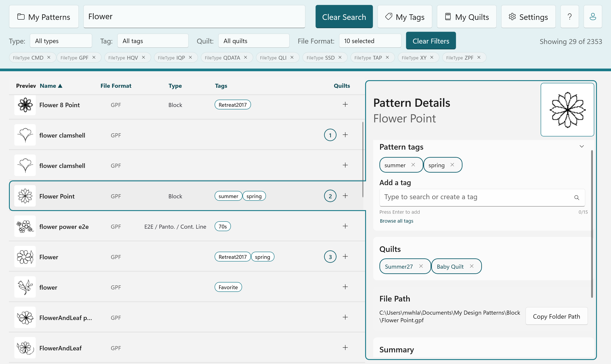The height and width of the screenshot is (364, 611).
Task: Open the help question mark button
Action: (x=569, y=17)
